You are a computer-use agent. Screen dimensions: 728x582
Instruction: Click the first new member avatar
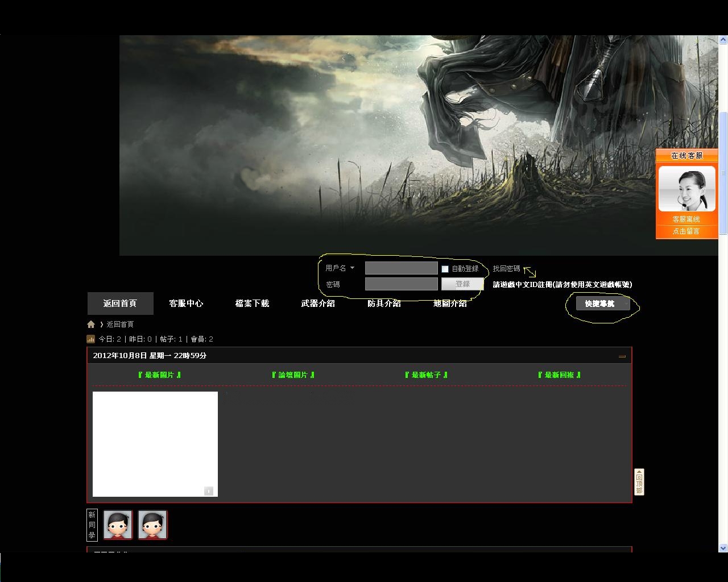(118, 525)
